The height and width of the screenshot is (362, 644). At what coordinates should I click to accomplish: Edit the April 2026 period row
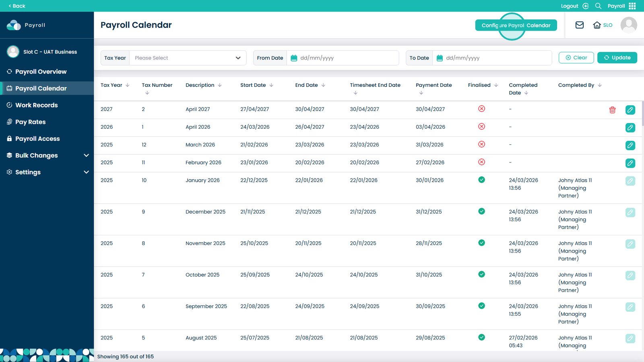click(630, 128)
